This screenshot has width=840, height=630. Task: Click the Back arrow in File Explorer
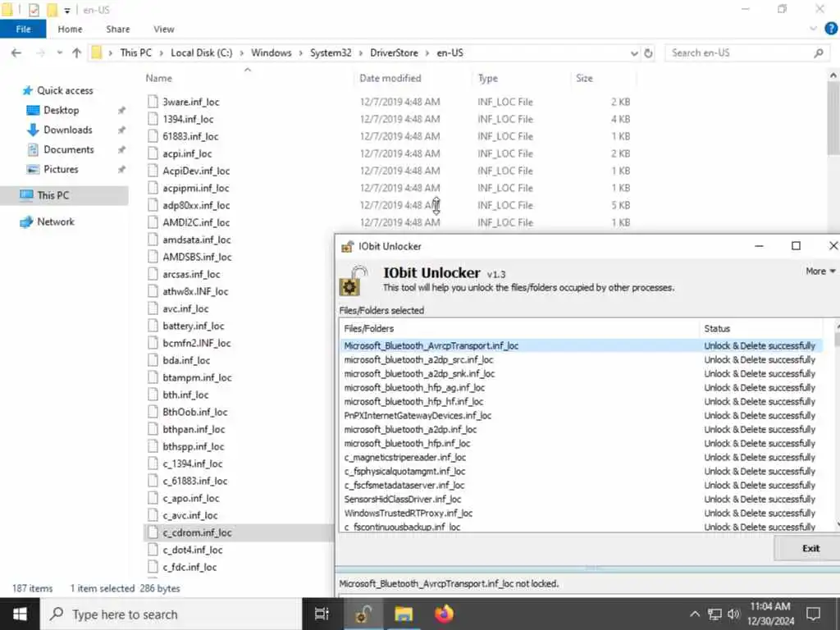pos(16,52)
